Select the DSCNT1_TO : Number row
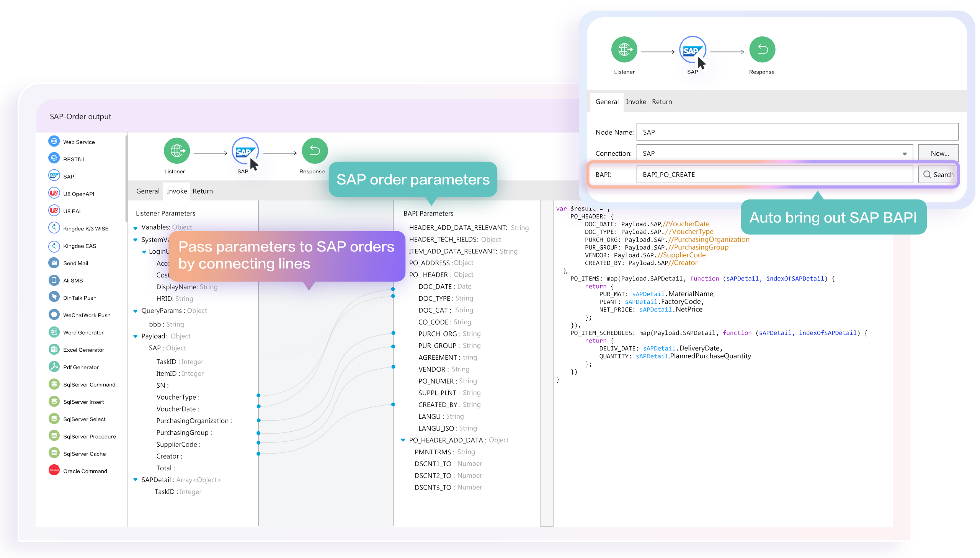 (448, 463)
